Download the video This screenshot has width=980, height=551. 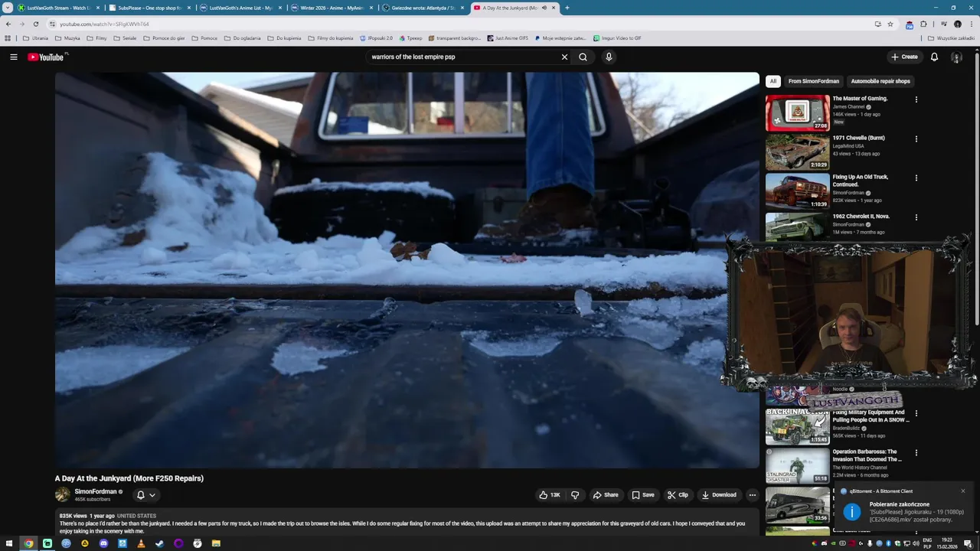[x=719, y=494]
